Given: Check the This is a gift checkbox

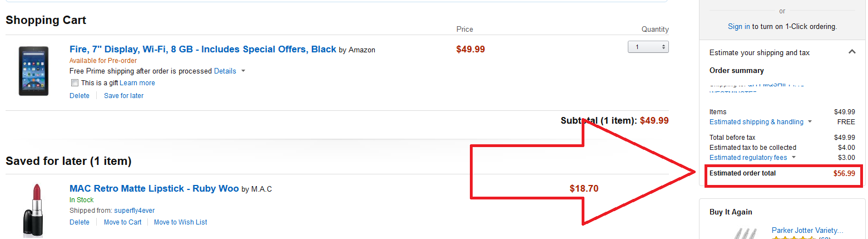Looking at the screenshot, I should 75,83.
